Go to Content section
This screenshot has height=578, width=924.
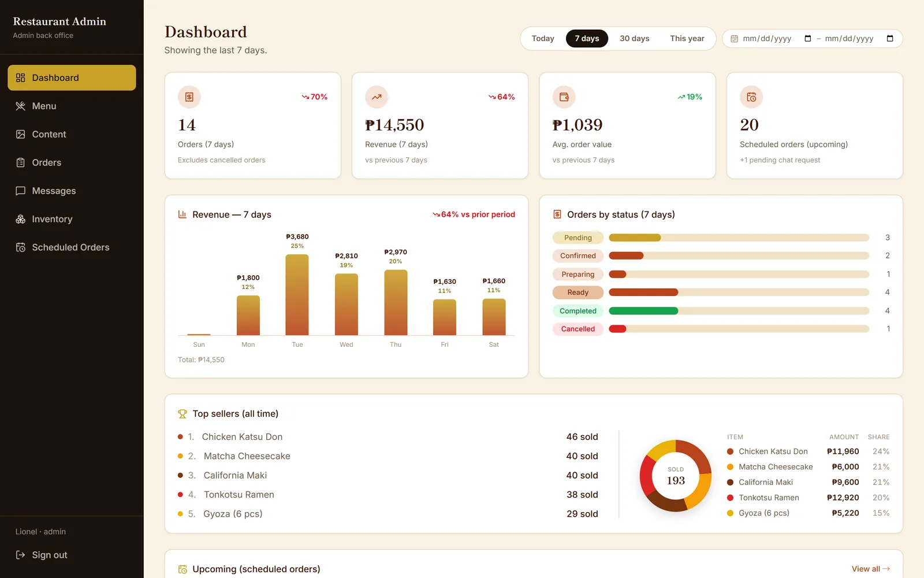coord(72,134)
